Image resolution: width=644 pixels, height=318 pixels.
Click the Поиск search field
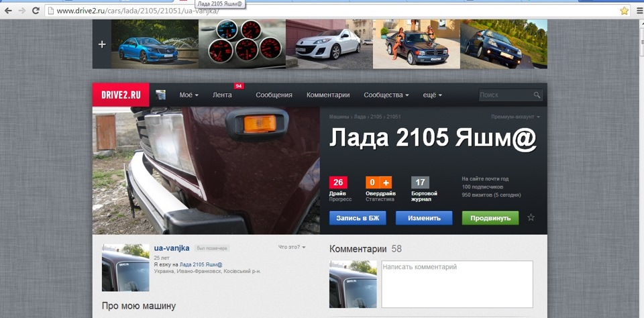click(x=506, y=95)
